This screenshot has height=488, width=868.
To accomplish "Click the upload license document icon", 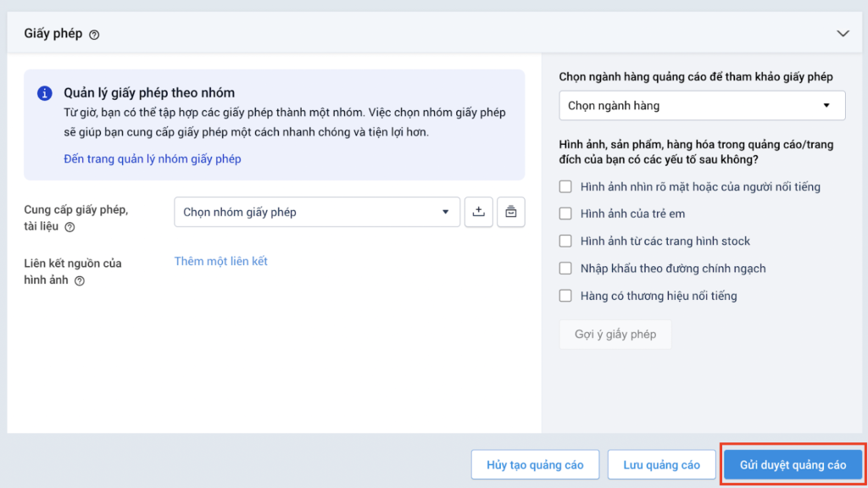I will [478, 212].
